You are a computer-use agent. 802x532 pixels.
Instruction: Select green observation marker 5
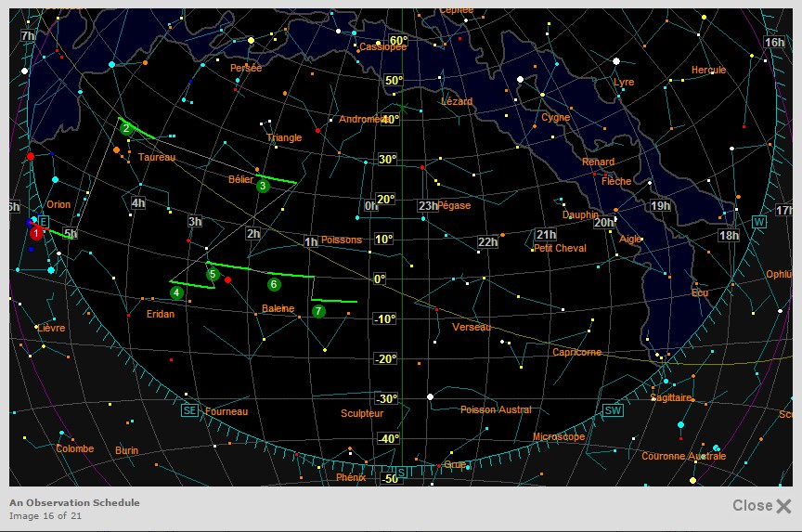213,274
